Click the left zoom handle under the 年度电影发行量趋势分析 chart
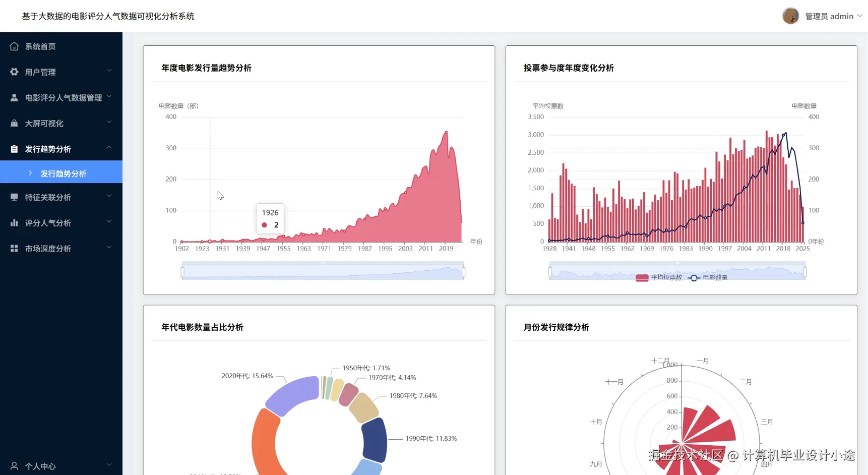 (x=182, y=272)
